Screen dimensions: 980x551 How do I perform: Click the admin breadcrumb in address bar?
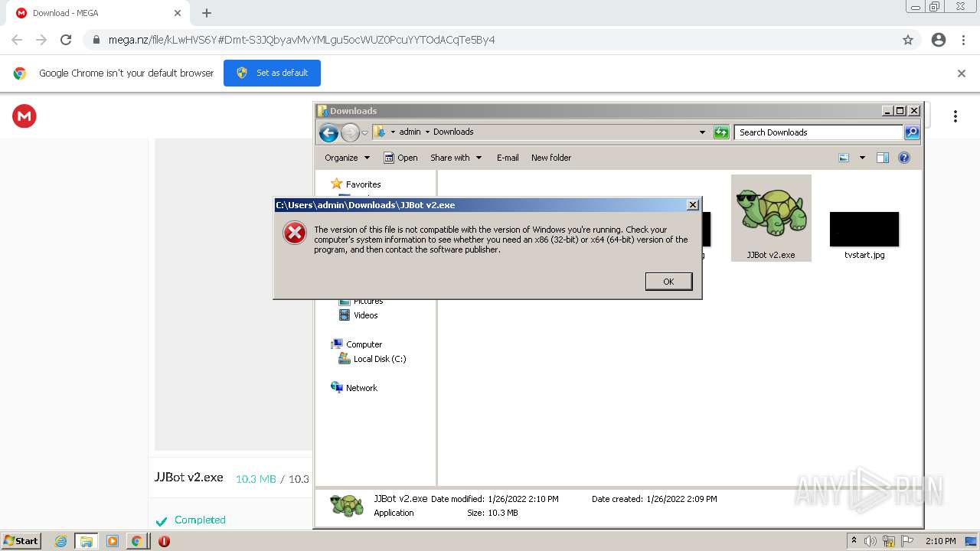coord(410,132)
